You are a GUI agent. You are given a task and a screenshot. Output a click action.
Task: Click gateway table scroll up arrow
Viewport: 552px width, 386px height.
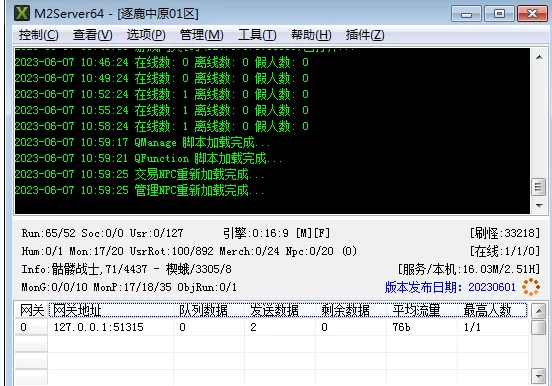point(539,311)
